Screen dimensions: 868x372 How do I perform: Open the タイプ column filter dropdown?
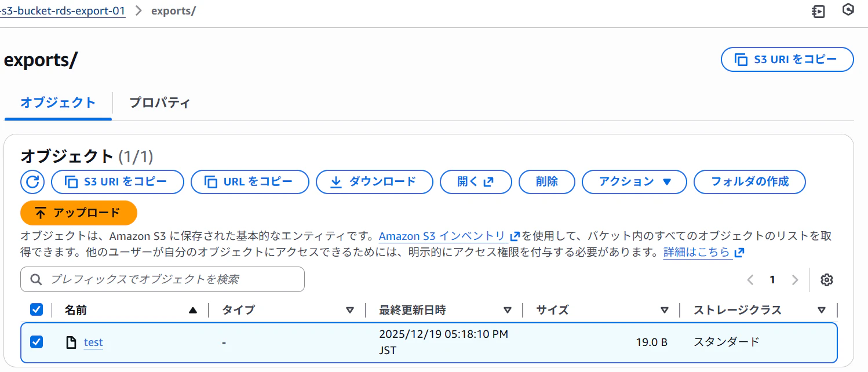[x=350, y=310]
